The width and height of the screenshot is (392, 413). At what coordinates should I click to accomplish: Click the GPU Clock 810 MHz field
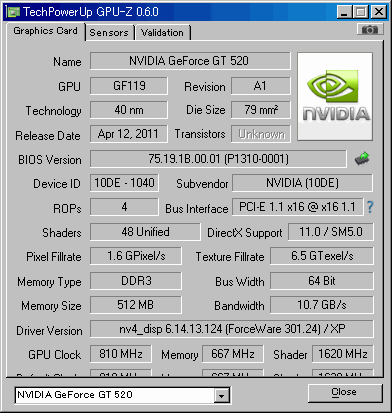pos(121,354)
